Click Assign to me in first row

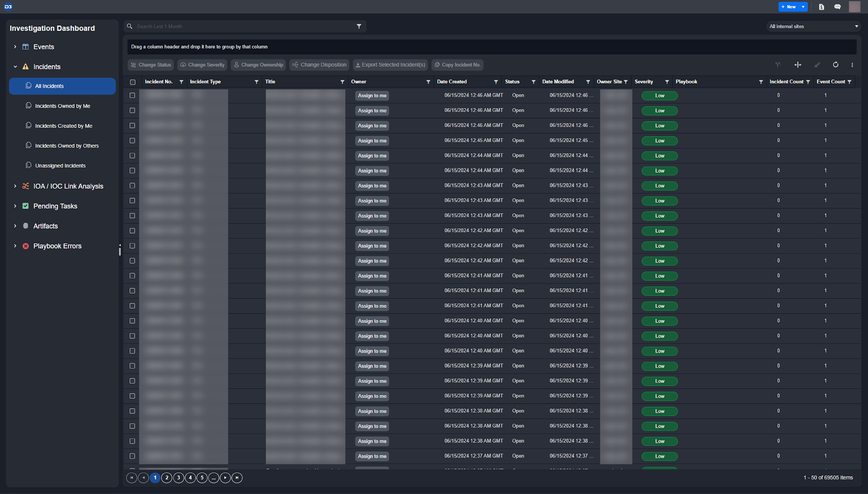click(x=372, y=95)
